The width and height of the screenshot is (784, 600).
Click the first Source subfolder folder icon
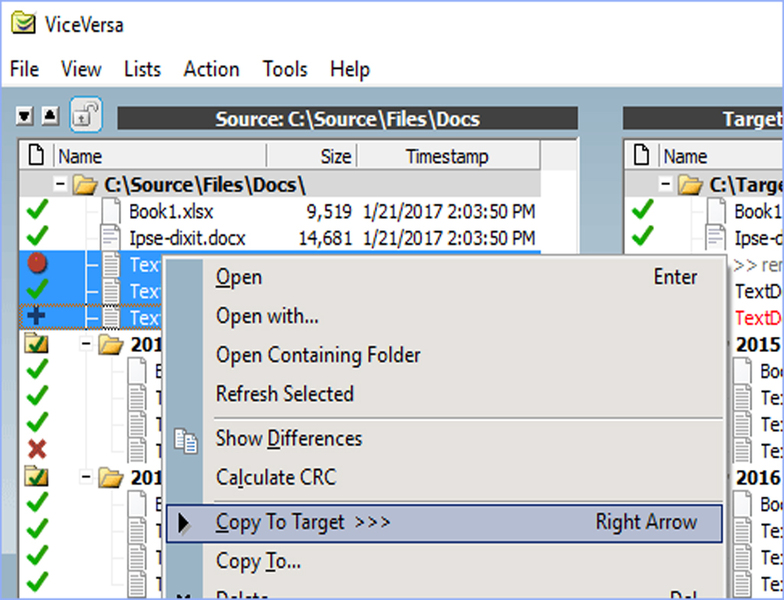pos(110,344)
